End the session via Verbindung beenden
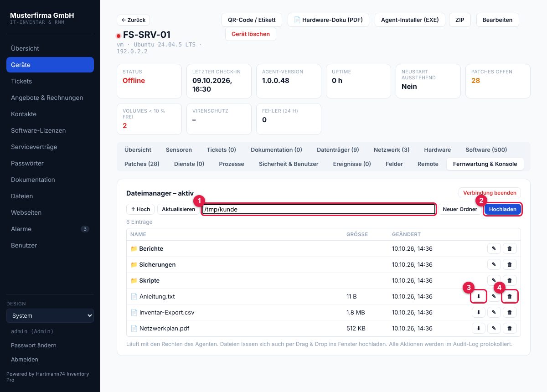Screen dimensions: 547x392 pos(490,193)
